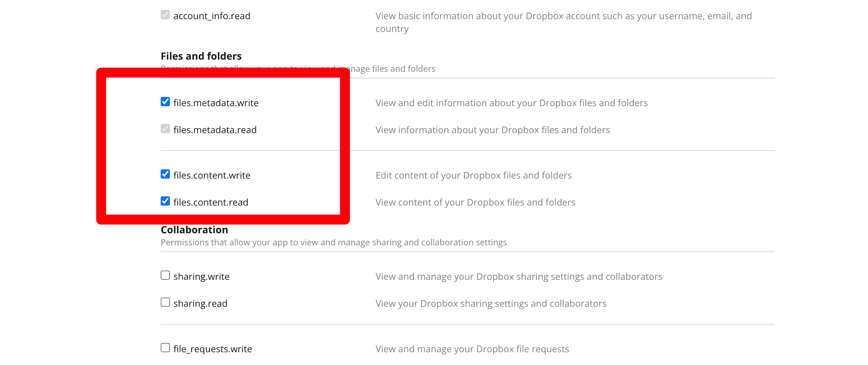Check the file_requests.write checkbox

point(165,348)
